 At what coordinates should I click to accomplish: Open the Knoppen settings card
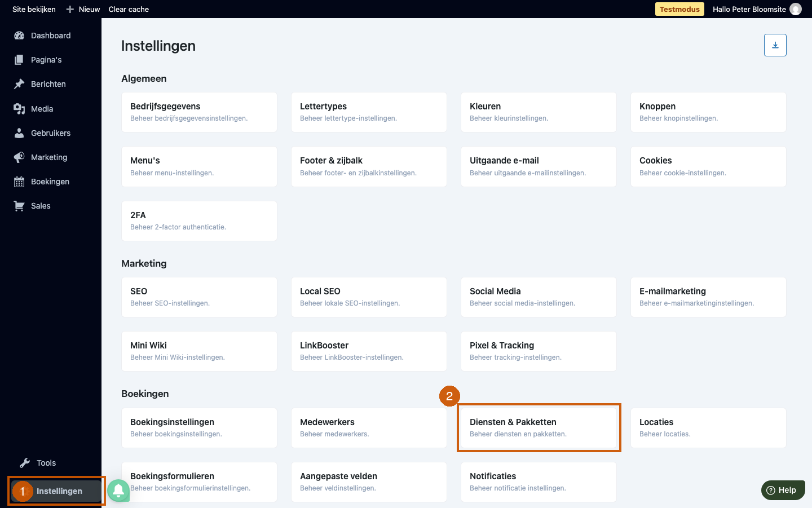pos(708,112)
